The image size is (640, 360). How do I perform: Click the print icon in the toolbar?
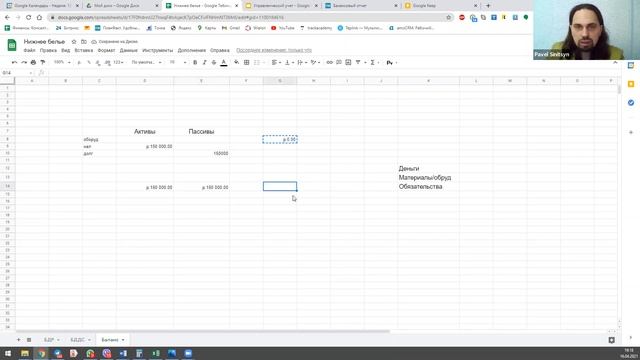[33, 62]
